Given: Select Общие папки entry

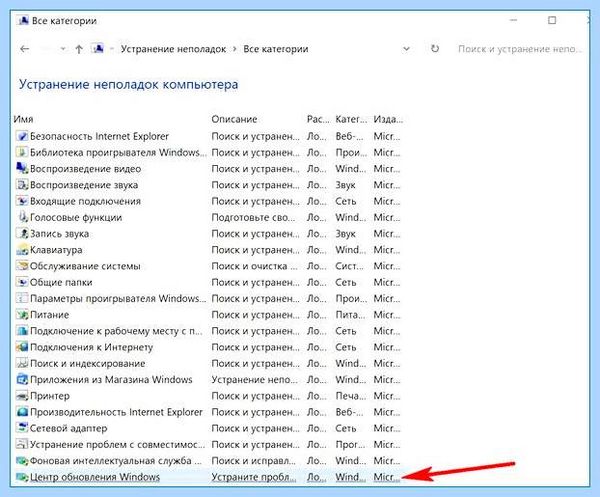Looking at the screenshot, I should point(61,282).
